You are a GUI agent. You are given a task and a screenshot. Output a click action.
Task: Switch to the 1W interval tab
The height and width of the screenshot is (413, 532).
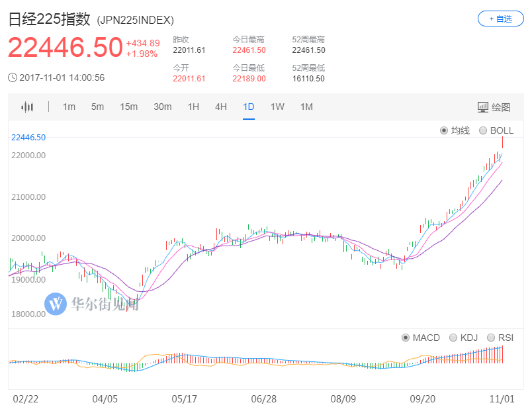pos(277,107)
